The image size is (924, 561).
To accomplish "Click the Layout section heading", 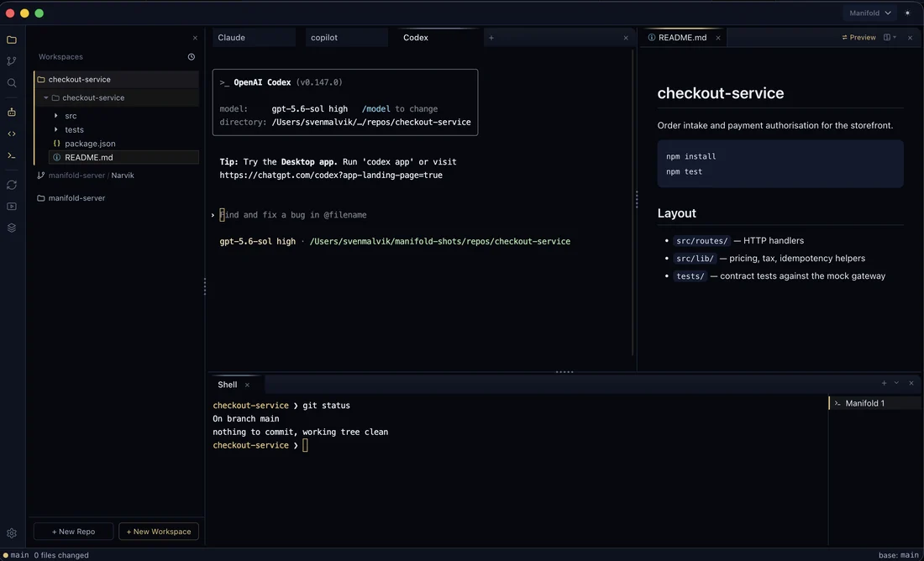I will [x=677, y=213].
